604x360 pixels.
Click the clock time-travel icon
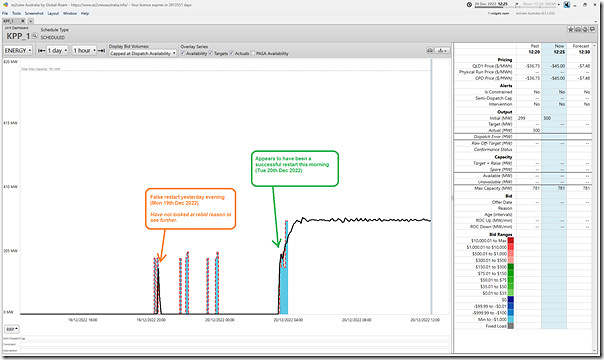469,5
